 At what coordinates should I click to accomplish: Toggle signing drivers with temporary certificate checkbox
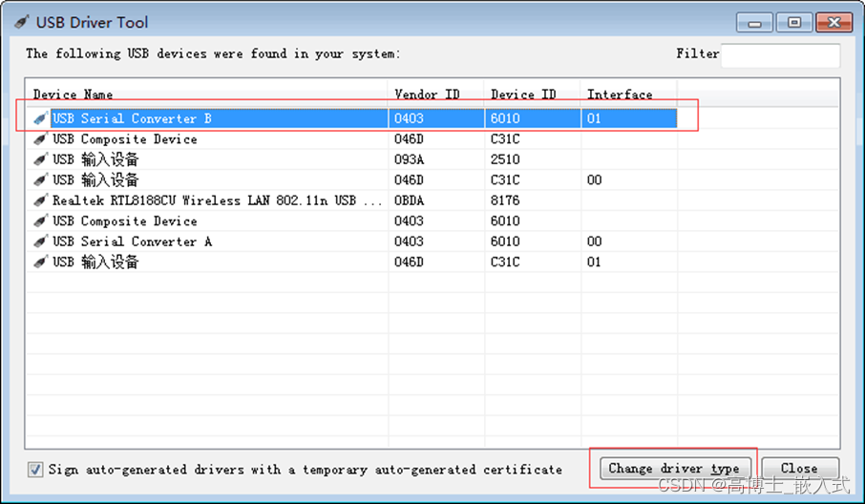35,470
